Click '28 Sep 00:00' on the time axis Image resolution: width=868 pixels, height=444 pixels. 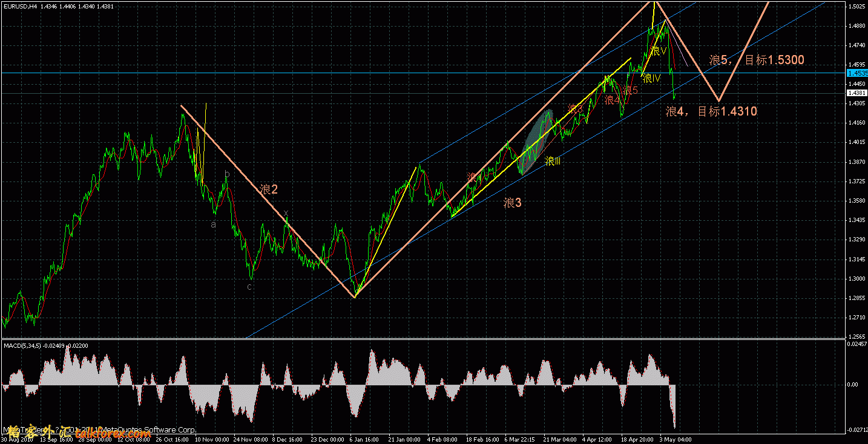(94, 440)
